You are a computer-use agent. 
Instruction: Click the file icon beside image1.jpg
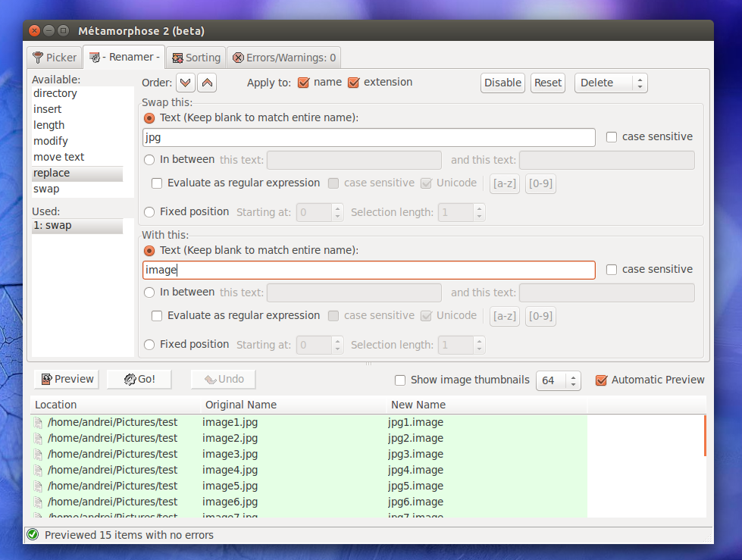(x=37, y=422)
